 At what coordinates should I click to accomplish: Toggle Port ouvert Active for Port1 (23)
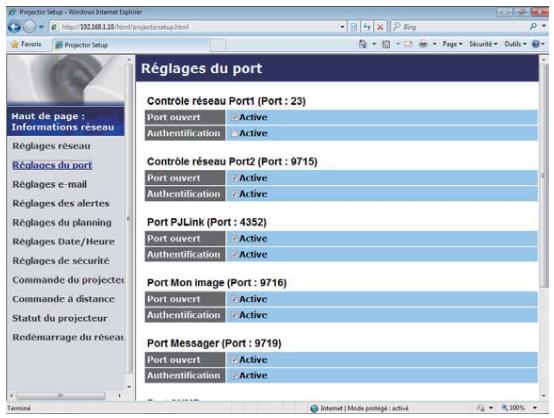click(x=234, y=117)
